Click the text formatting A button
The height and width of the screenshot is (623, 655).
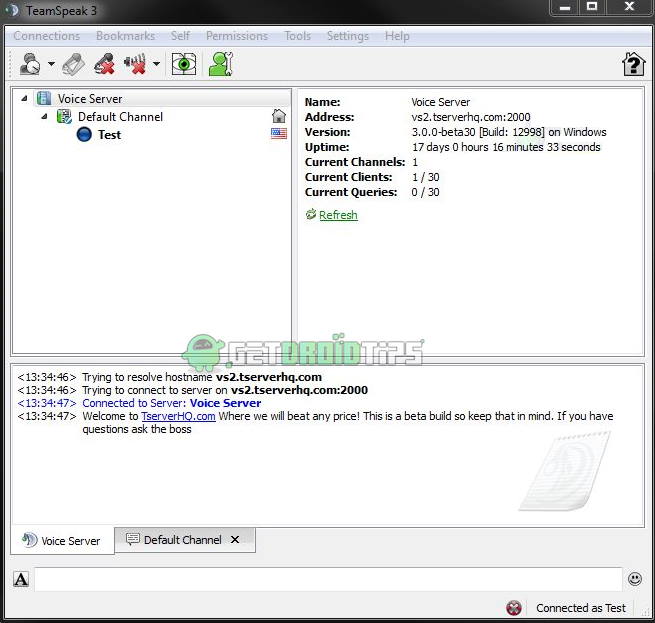tap(21, 579)
